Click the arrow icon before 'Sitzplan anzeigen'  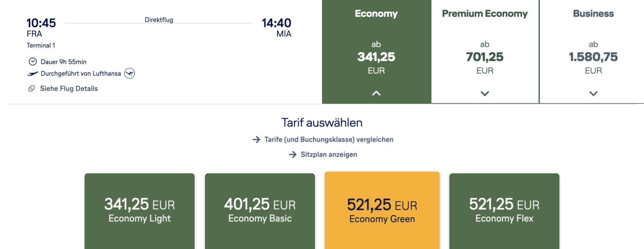[292, 154]
